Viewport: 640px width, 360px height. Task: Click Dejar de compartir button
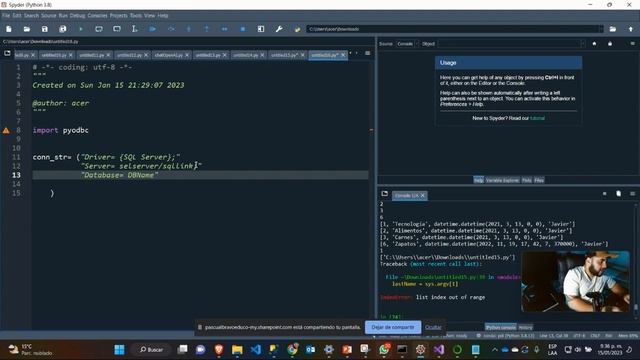(x=393, y=327)
